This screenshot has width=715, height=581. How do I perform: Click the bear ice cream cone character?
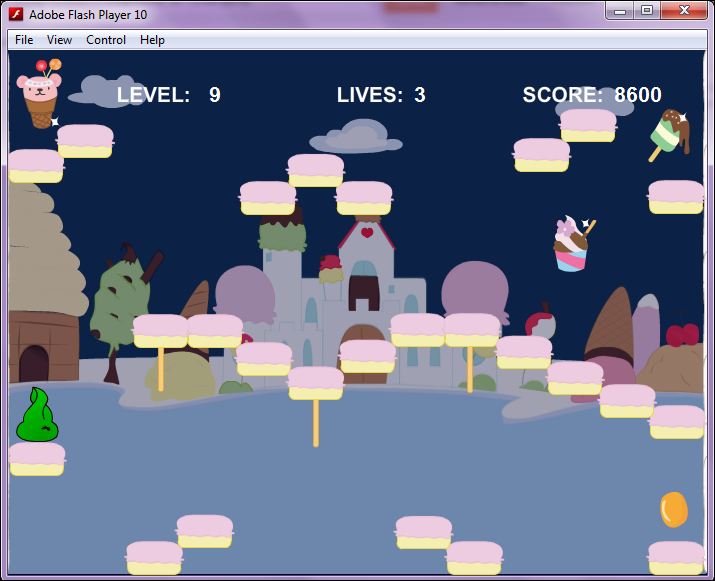(40, 93)
